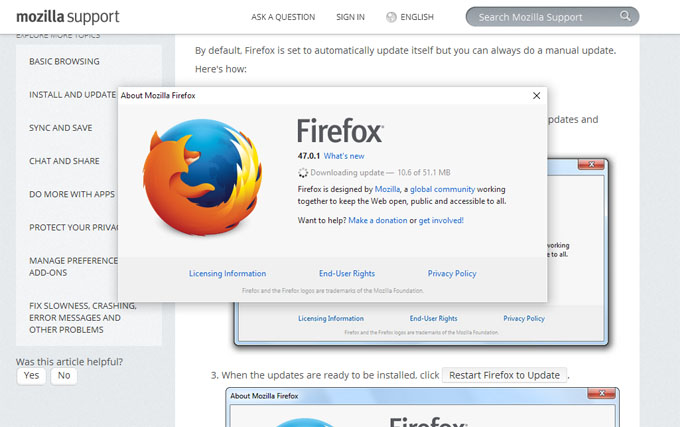Screen dimensions: 680x427
Task: Open Install and Update topic
Action: pyautogui.click(x=72, y=95)
